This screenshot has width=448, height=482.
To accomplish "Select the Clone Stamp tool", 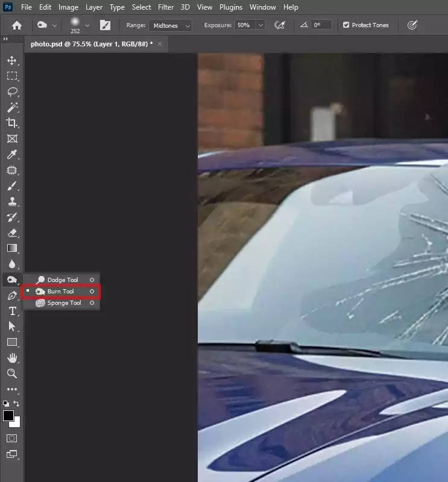I will (11, 201).
